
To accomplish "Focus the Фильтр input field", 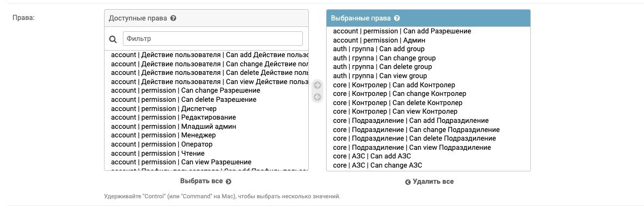I will 213,39.
